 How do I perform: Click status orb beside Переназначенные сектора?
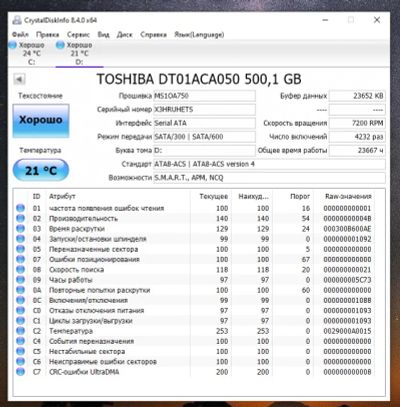20,249
